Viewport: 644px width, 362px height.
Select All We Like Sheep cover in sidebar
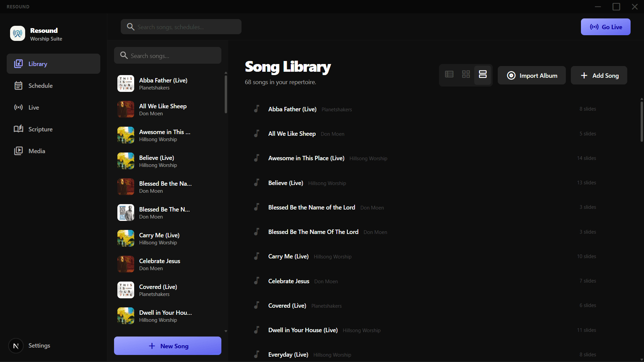126,109
